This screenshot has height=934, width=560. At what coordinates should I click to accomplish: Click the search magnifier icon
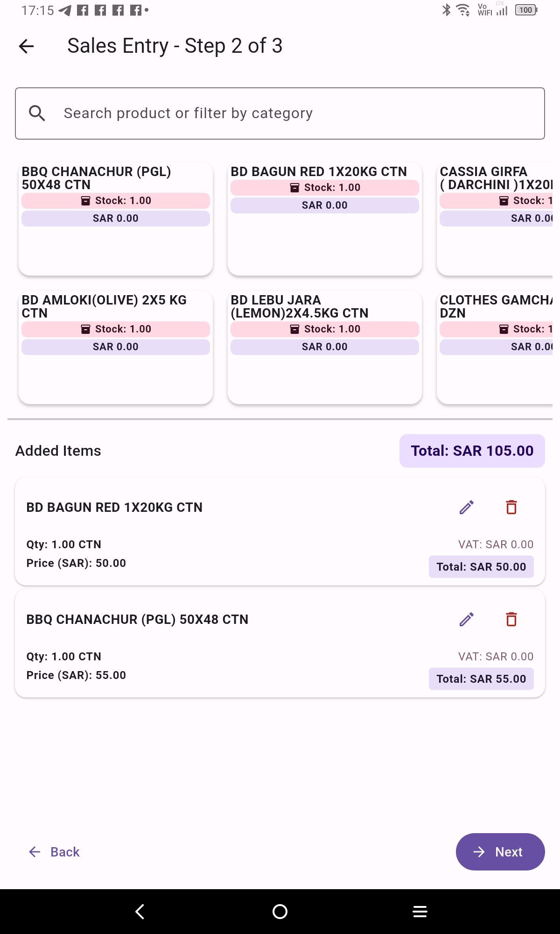(37, 113)
